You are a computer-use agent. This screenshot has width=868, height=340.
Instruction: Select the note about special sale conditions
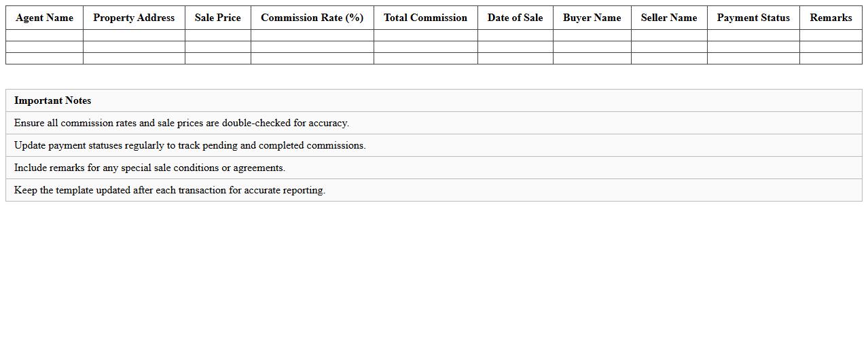149,168
